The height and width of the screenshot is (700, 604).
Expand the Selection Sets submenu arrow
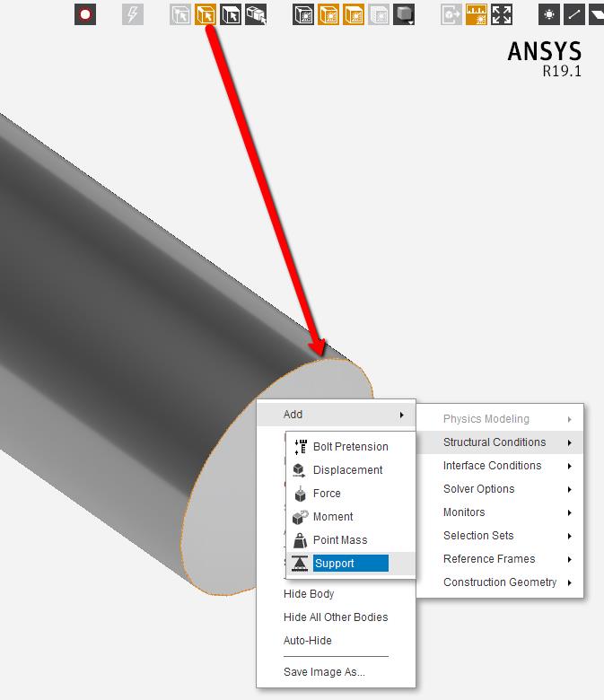pos(570,536)
